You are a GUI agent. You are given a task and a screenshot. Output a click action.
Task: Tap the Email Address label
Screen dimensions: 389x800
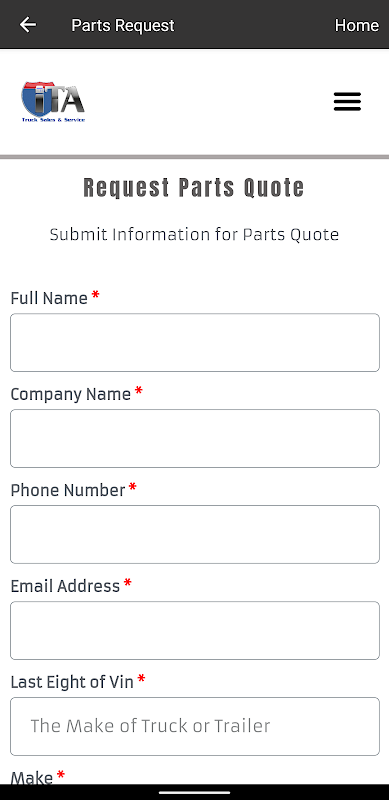pyautogui.click(x=65, y=586)
